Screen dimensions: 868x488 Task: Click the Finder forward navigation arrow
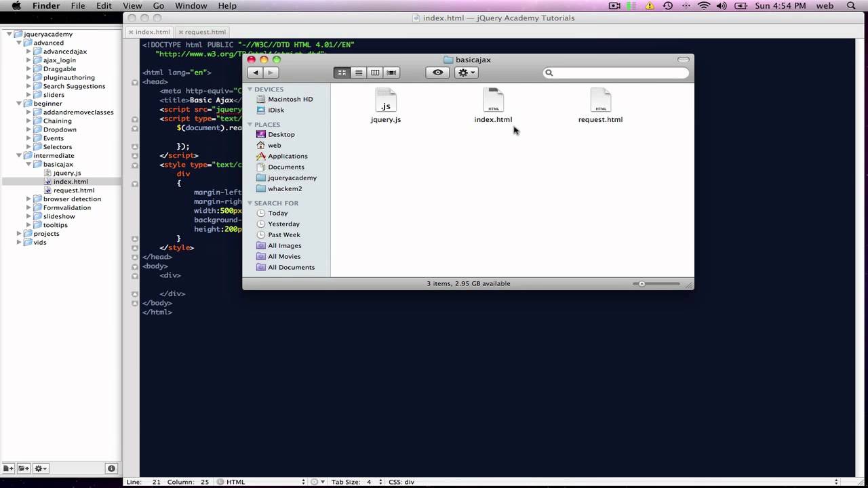pyautogui.click(x=271, y=73)
